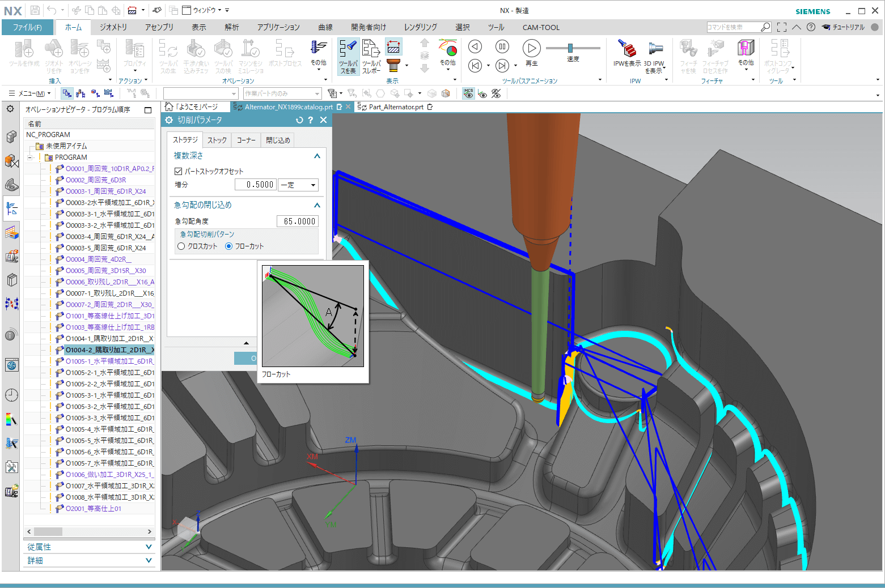Step backward in tool path animation
This screenshot has width=885, height=588.
pos(475,66)
